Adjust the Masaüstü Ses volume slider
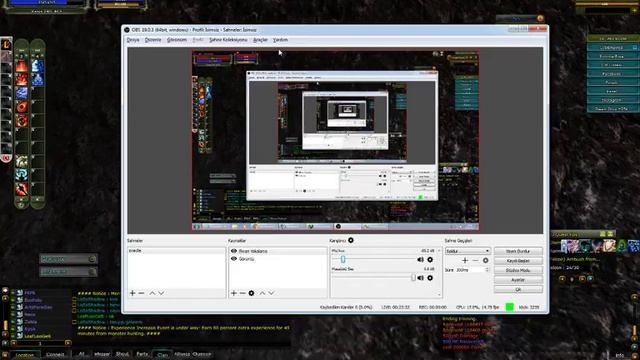 pos(413,278)
